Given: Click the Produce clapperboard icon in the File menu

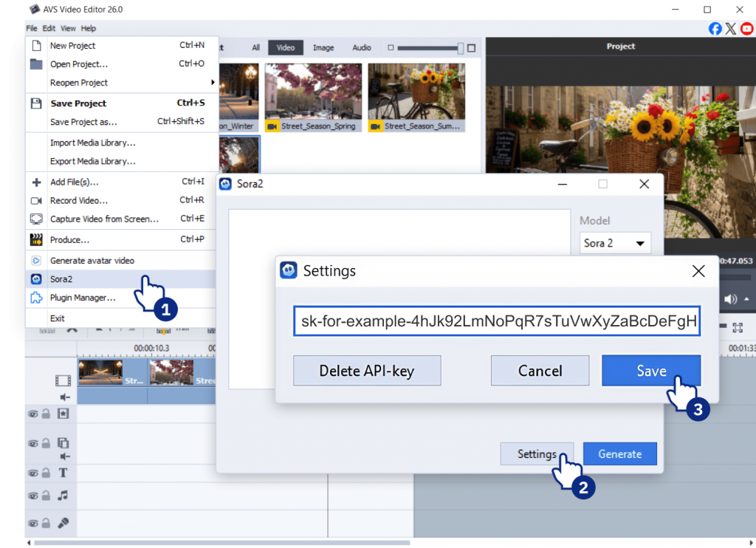Looking at the screenshot, I should point(36,239).
